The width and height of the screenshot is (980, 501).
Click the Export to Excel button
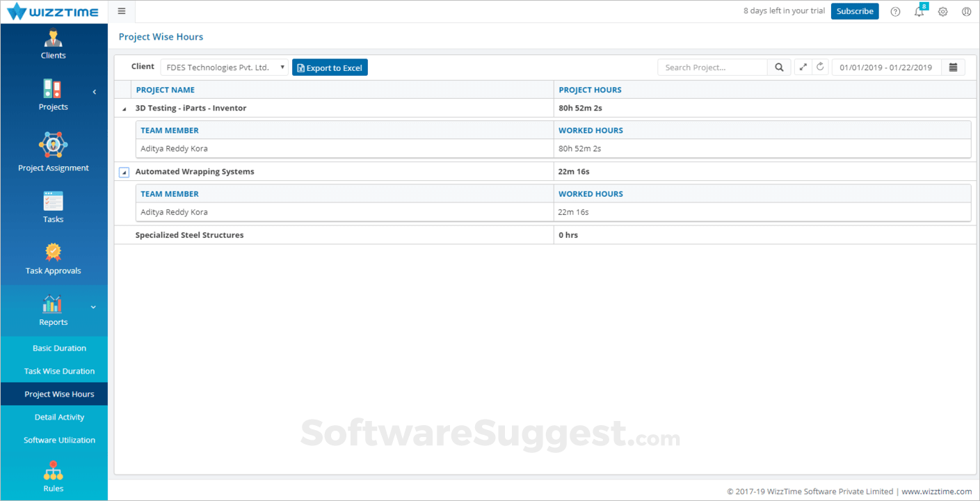point(330,67)
